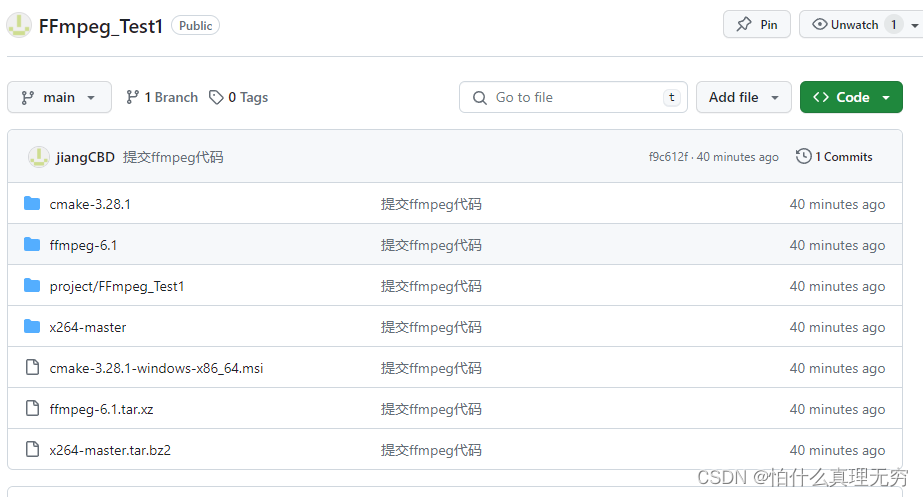
Task: View the 1 Commits history link
Action: (x=834, y=157)
